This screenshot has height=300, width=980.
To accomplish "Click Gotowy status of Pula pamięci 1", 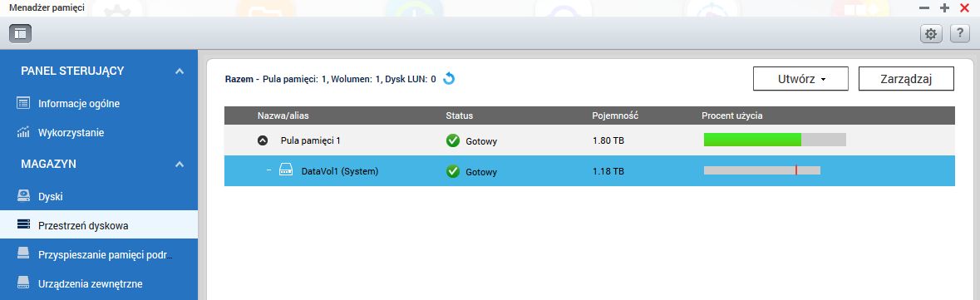I will point(481,141).
